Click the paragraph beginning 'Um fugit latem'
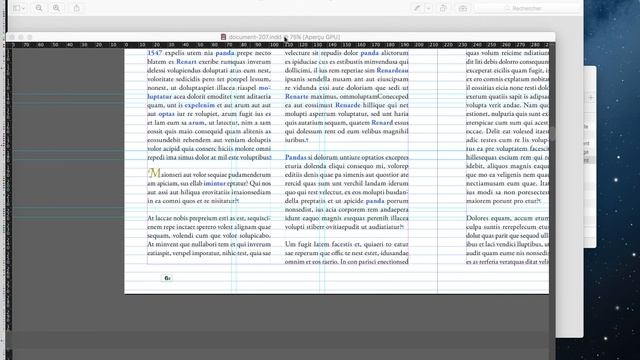This screenshot has height=360, width=640. [347, 253]
